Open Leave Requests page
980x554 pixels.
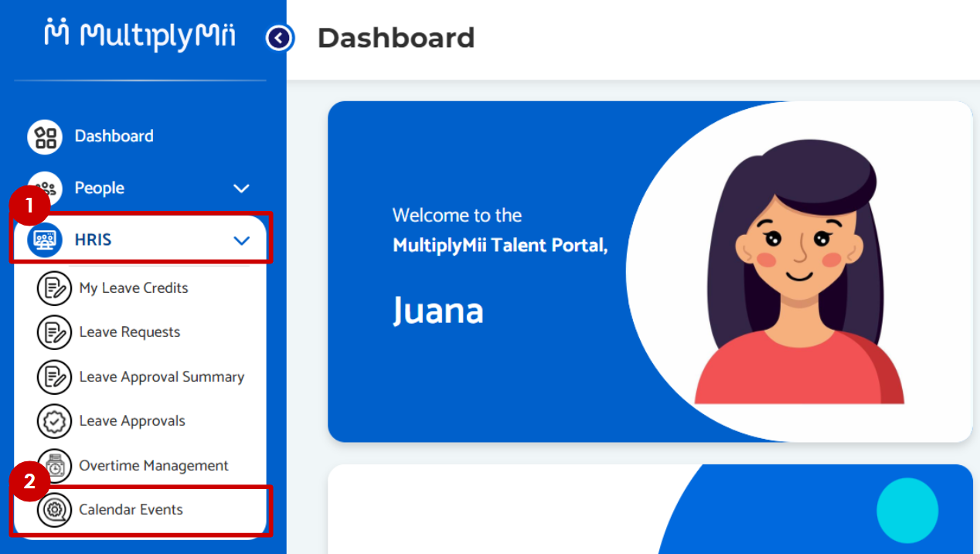tap(130, 332)
